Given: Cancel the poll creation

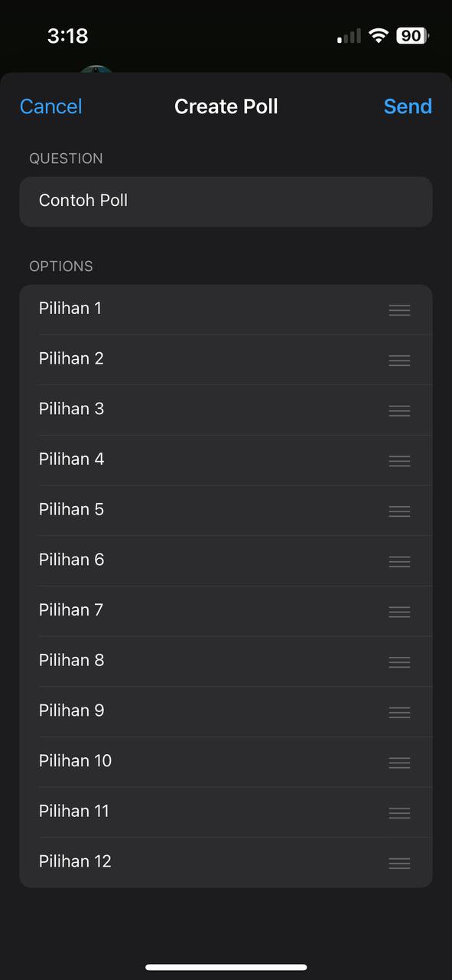Looking at the screenshot, I should (50, 106).
